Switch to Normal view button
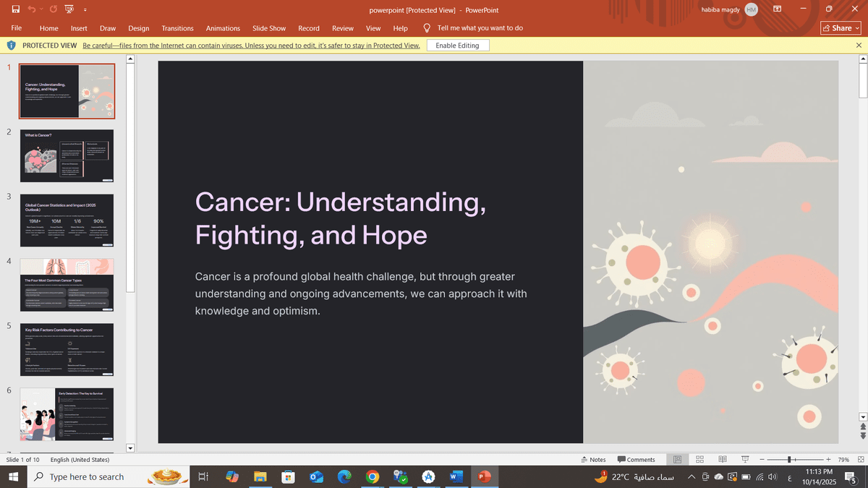 tap(677, 460)
